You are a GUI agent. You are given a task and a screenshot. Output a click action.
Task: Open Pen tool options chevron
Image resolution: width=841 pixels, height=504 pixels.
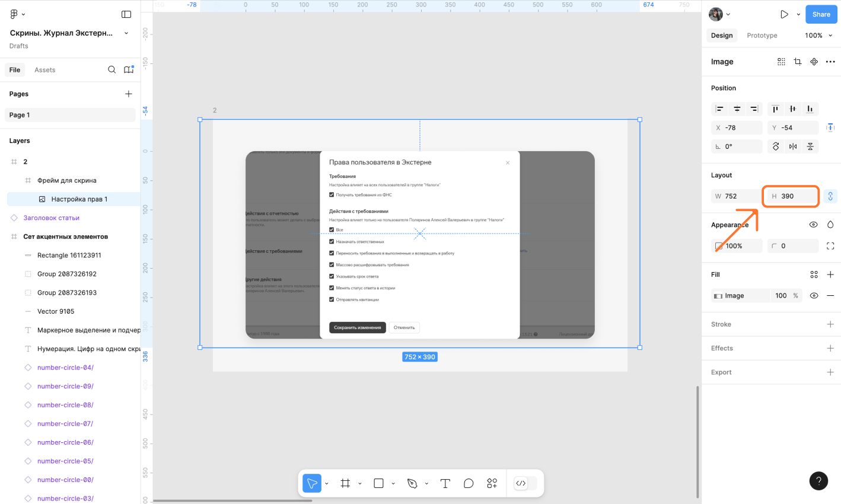(426, 484)
